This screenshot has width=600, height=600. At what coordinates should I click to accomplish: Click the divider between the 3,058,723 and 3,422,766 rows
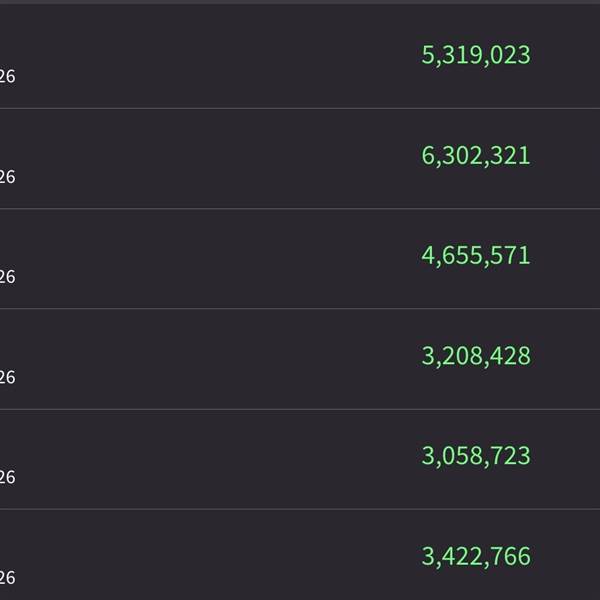coord(300,509)
